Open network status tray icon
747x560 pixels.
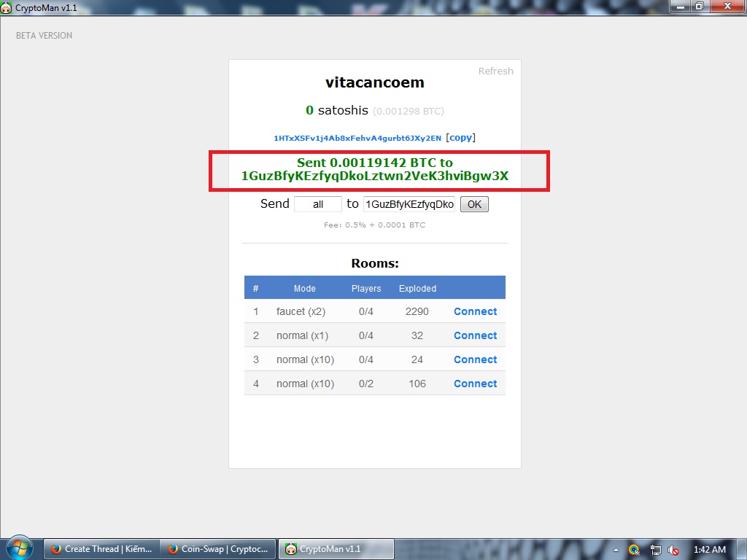click(x=655, y=550)
